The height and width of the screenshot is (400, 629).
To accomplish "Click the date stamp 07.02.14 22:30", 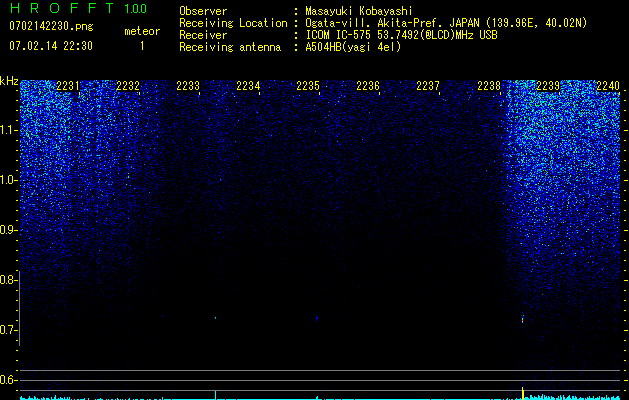I will click(51, 46).
